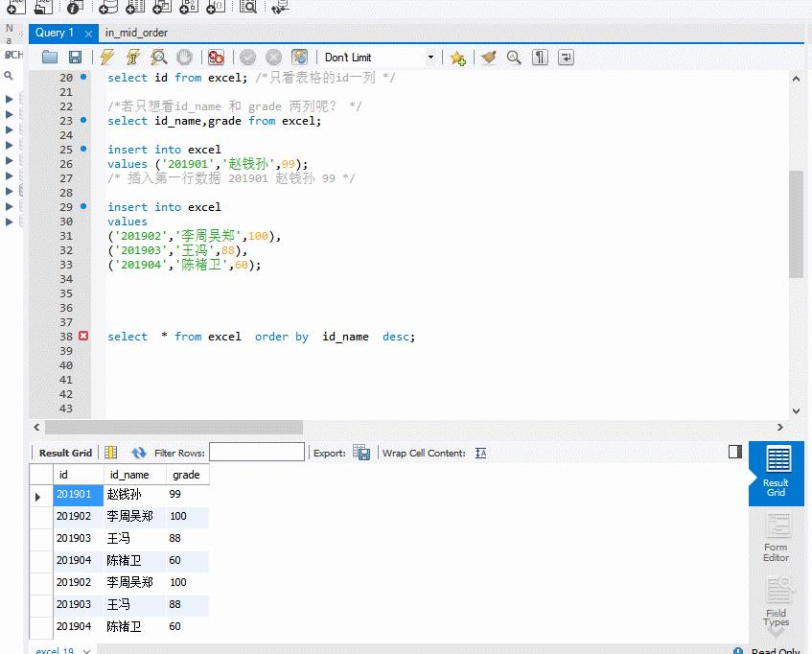
Task: Refresh the result set with arrows icon
Action: point(138,453)
